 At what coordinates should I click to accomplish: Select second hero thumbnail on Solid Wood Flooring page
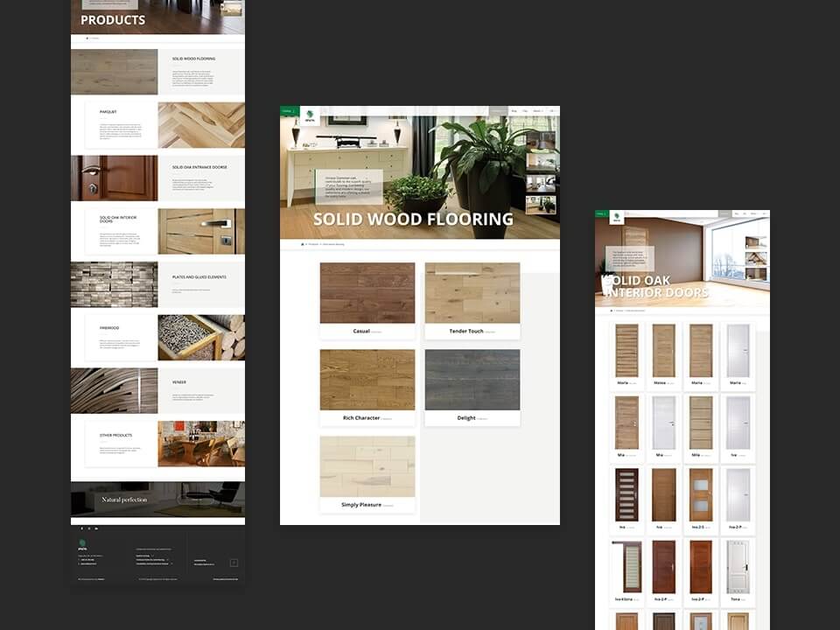[541, 163]
